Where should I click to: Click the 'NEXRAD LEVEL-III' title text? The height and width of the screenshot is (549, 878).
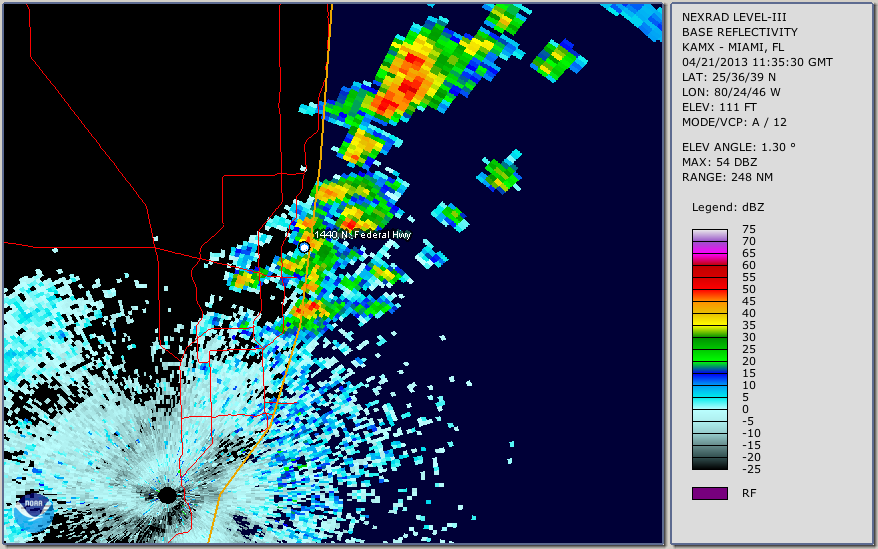(734, 17)
